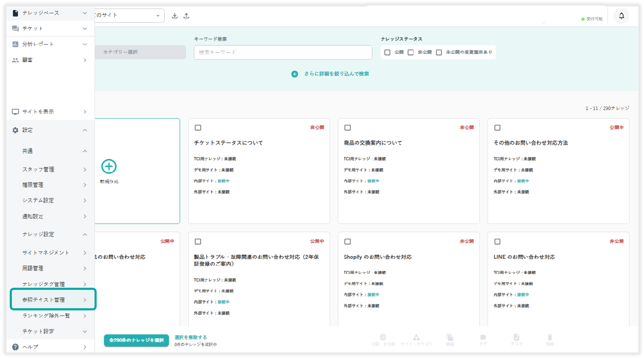This screenshot has height=358, width=644.
Task: Click the download icon in top toolbar
Action: click(x=175, y=16)
